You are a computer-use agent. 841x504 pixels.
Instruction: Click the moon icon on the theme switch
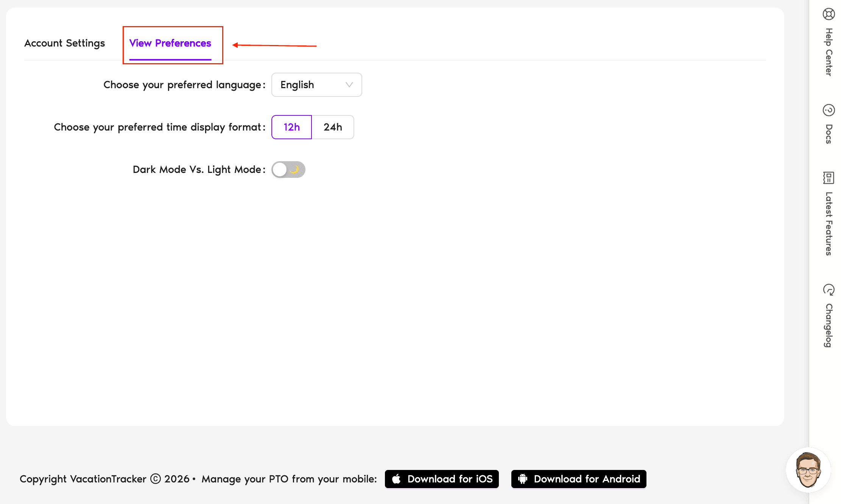pyautogui.click(x=296, y=170)
